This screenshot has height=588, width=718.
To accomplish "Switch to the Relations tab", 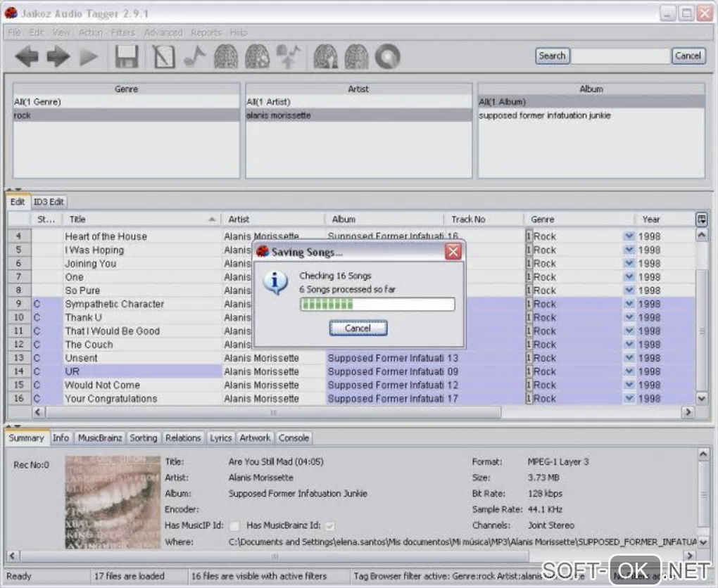I will tap(183, 438).
